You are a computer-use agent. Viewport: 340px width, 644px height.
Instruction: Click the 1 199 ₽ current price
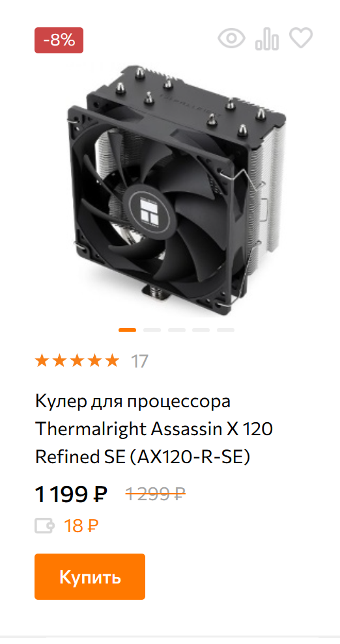pyautogui.click(x=72, y=494)
